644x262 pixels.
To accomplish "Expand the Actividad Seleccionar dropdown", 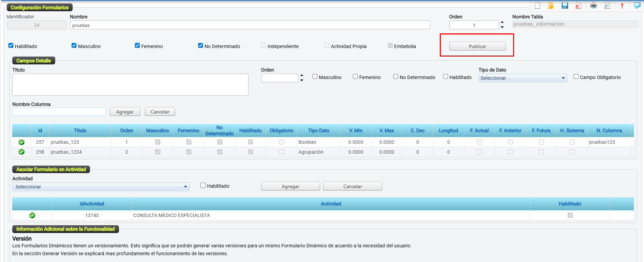I will (101, 187).
